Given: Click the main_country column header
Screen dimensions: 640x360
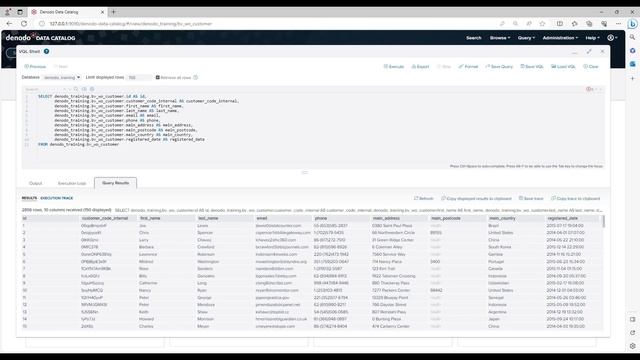Looking at the screenshot, I should coord(516,218).
